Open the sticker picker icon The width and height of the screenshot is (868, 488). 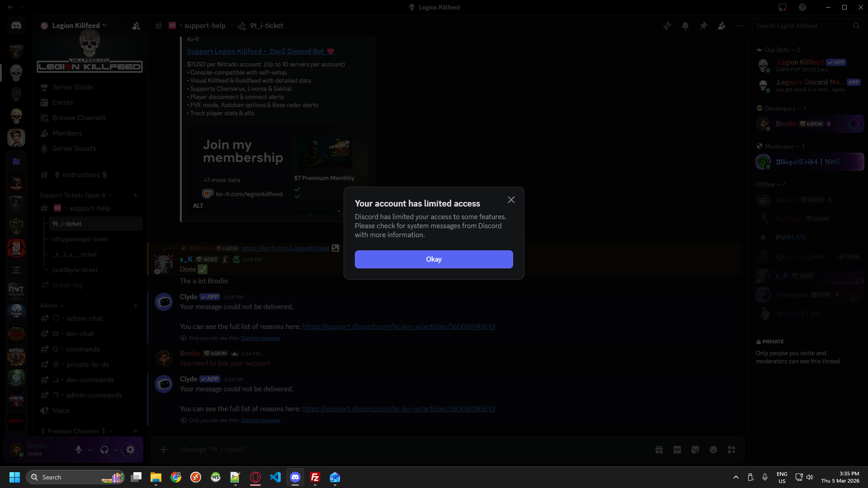pyautogui.click(x=695, y=450)
